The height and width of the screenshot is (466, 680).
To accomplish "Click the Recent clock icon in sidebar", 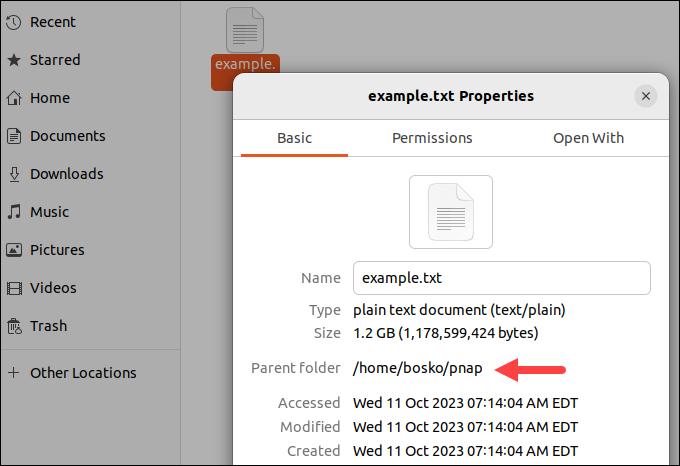I will tap(14, 22).
